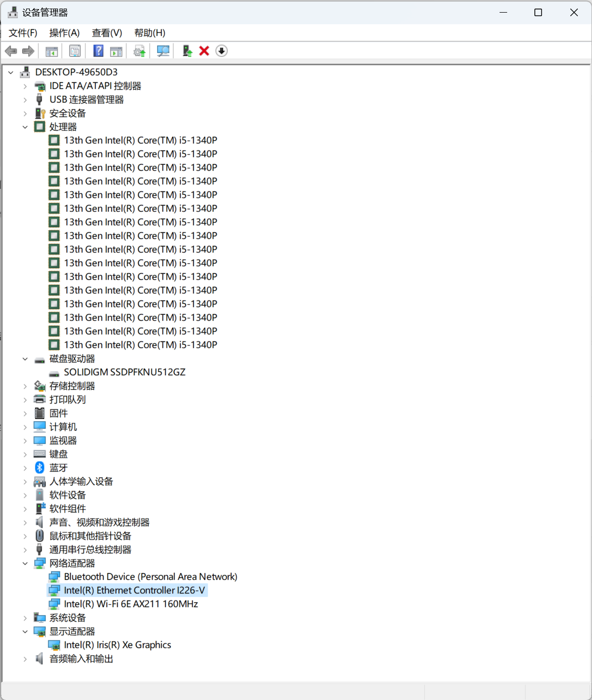Viewport: 592px width, 700px height.
Task: Select the 音频输入和输出 label
Action: point(81,659)
